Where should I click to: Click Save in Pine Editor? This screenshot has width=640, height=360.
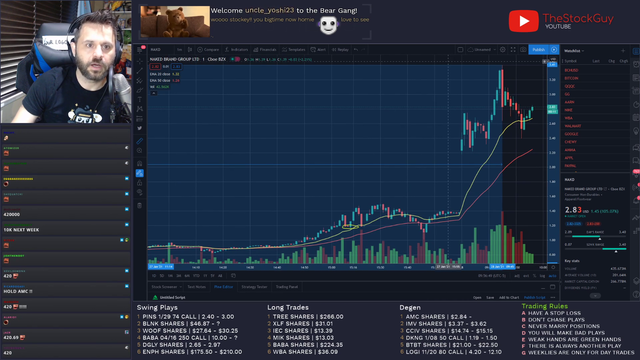point(490,298)
